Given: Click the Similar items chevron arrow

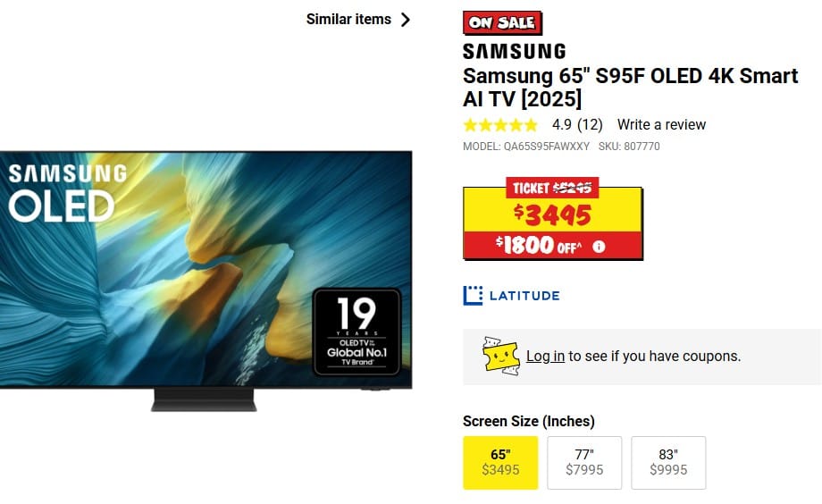Looking at the screenshot, I should (406, 20).
